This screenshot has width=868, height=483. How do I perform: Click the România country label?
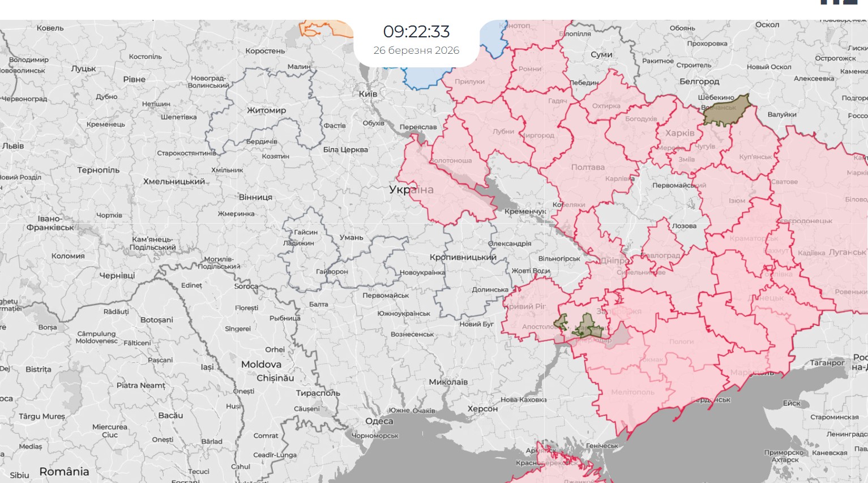click(64, 472)
